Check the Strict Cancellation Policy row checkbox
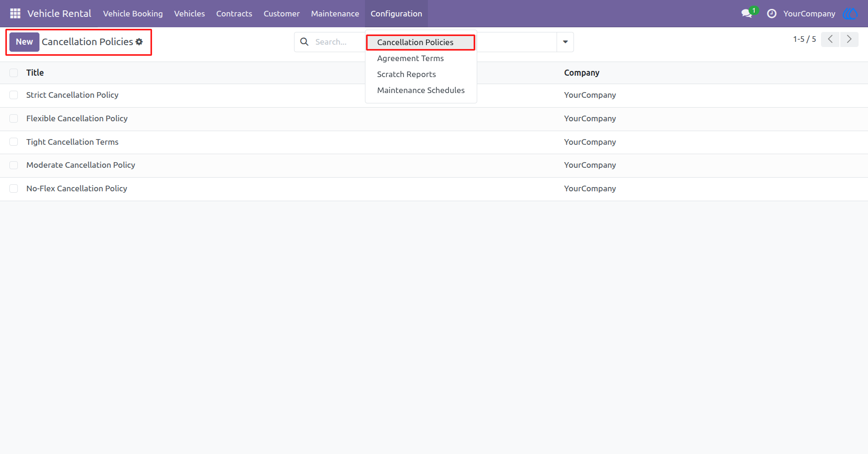 [14, 95]
